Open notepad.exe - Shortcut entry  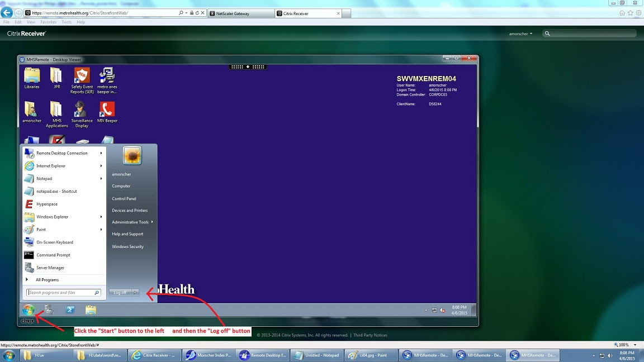[x=64, y=191]
